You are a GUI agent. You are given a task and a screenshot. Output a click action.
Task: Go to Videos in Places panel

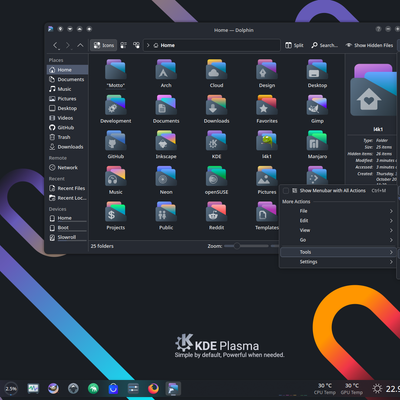click(x=67, y=118)
